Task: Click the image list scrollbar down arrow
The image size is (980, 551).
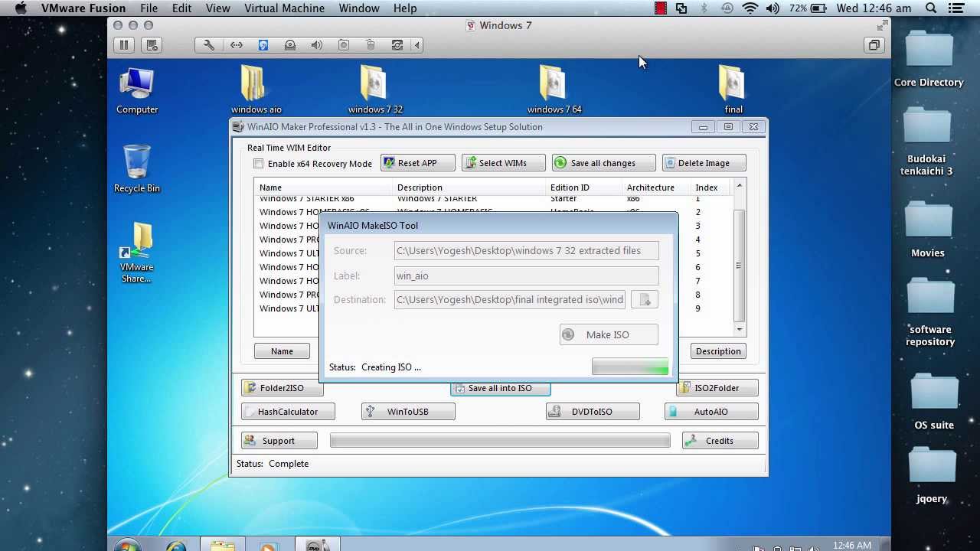Action: pos(740,330)
